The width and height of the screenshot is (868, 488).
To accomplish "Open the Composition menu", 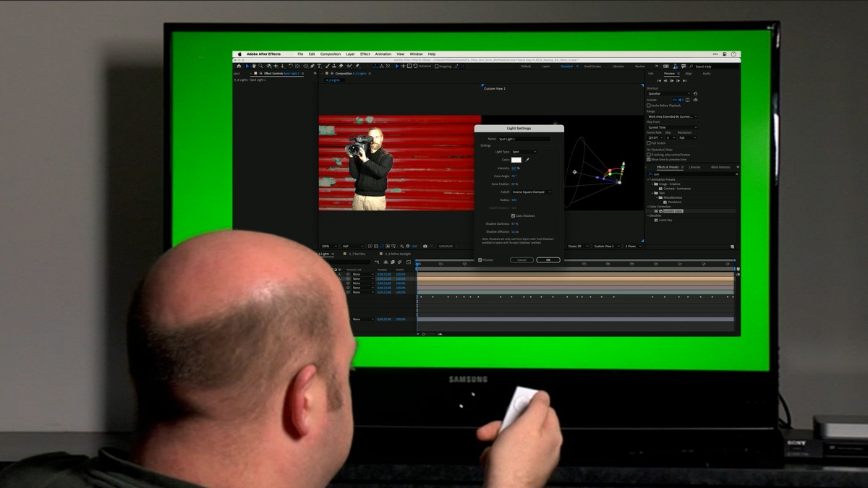I will click(x=330, y=54).
